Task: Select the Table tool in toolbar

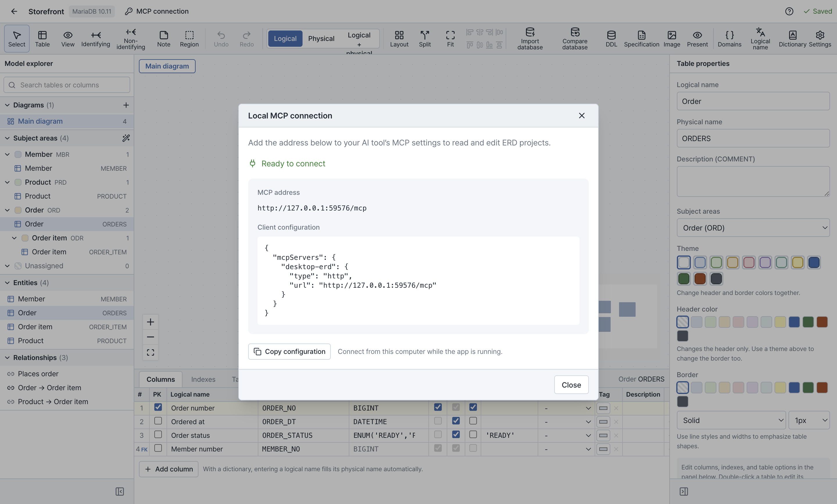Action: [42, 39]
